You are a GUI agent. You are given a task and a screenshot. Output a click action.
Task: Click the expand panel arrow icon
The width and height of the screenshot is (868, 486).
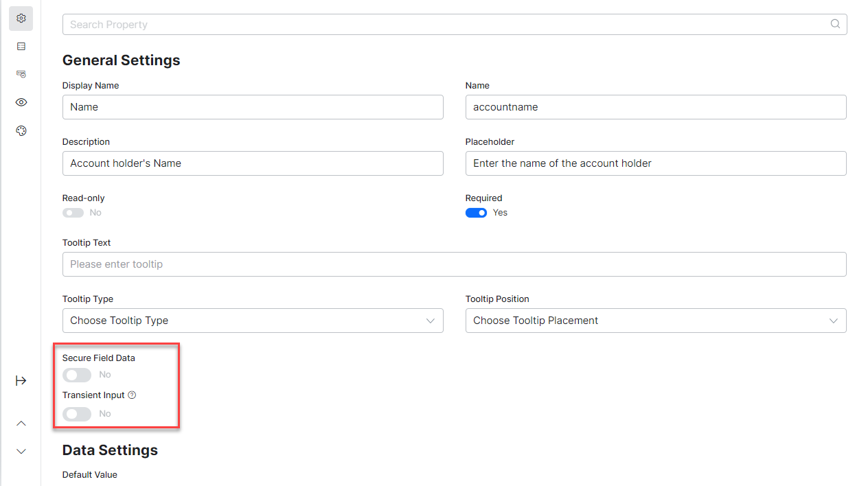[21, 381]
